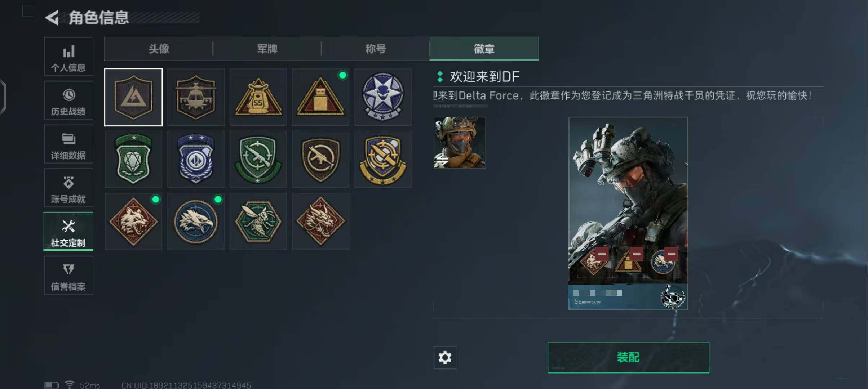Select the helicopter shield badge
The width and height of the screenshot is (868, 389).
coord(196,97)
